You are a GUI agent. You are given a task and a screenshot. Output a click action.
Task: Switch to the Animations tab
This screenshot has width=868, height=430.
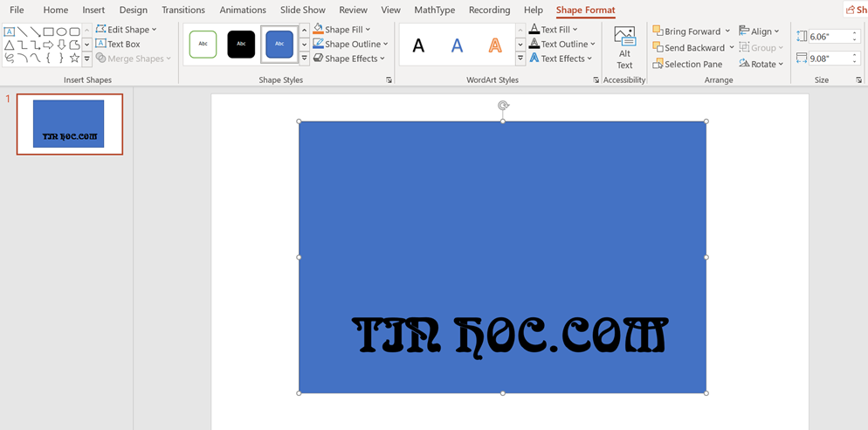click(x=243, y=10)
